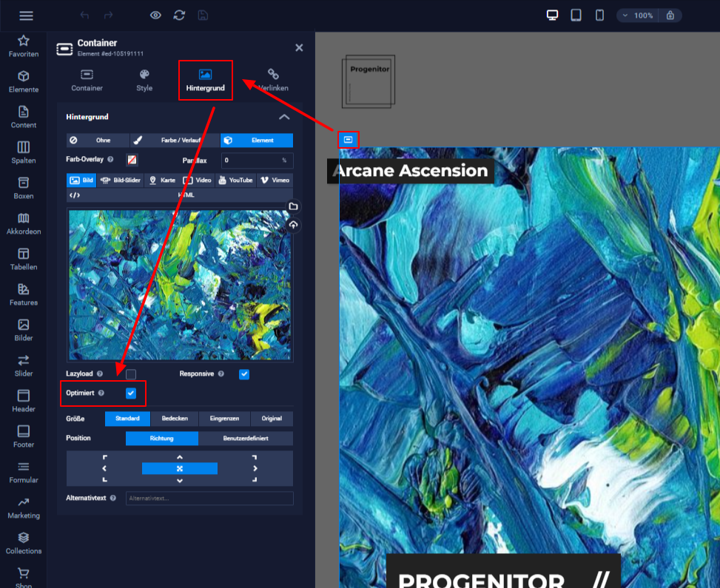Open Bilder in the sidebar
The width and height of the screenshot is (720, 588).
pyautogui.click(x=24, y=331)
